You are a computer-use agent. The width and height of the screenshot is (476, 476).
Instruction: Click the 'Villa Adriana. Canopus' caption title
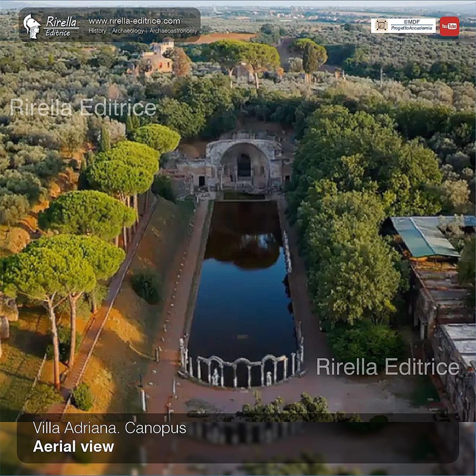click(109, 428)
